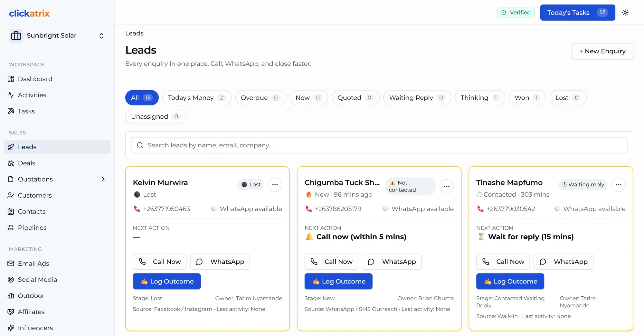This screenshot has height=336, width=644.
Task: Focus the Search leads input field
Action: (x=379, y=145)
